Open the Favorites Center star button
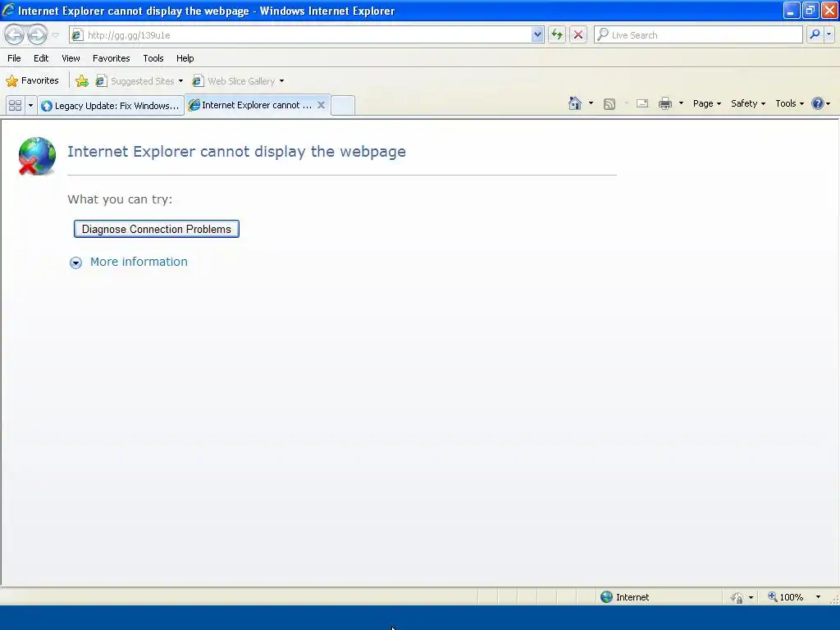The width and height of the screenshot is (840, 630). tap(32, 81)
